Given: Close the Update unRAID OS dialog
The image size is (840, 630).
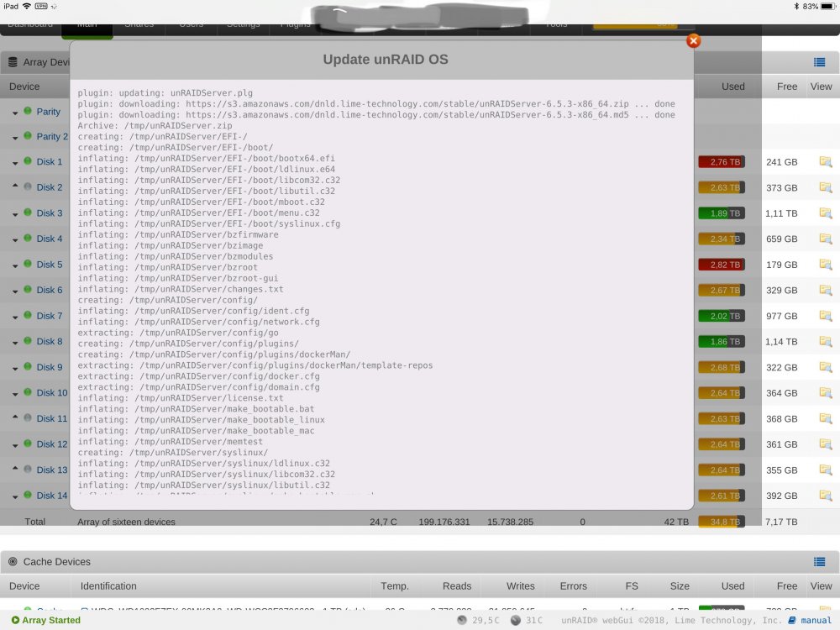Looking at the screenshot, I should [x=693, y=40].
